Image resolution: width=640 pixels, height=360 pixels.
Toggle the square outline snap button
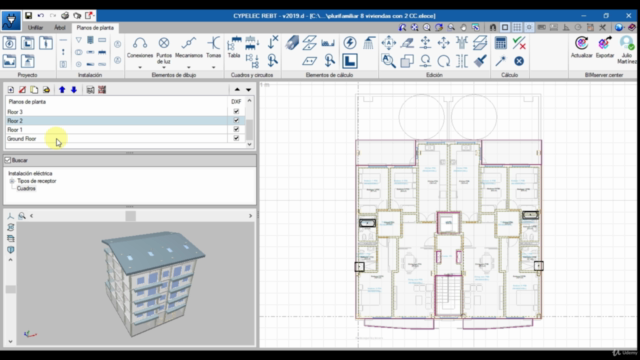pyautogui.click(x=505, y=27)
